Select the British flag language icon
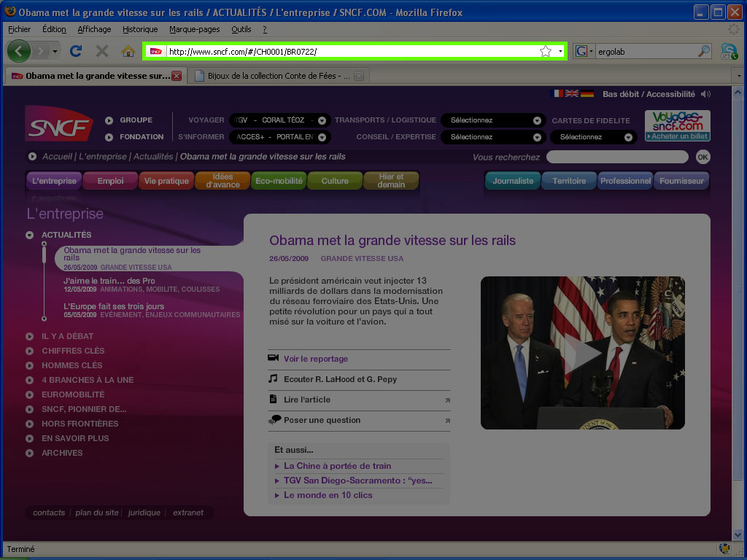The width and height of the screenshot is (747, 560). pos(572,94)
